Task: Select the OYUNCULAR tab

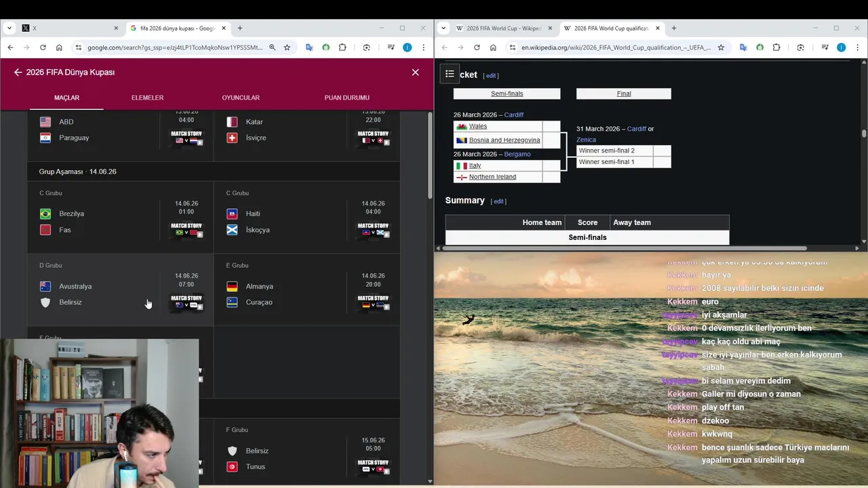Action: coord(241,98)
